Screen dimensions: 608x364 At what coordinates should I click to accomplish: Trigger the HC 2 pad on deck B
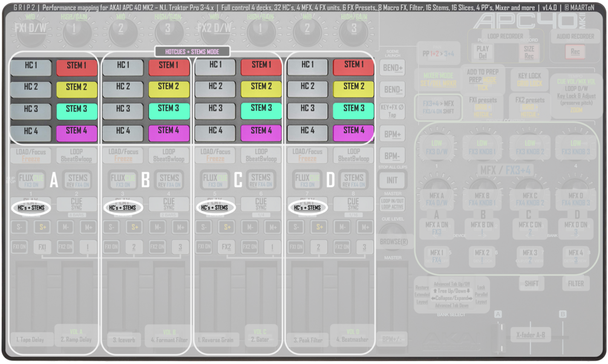coord(123,88)
